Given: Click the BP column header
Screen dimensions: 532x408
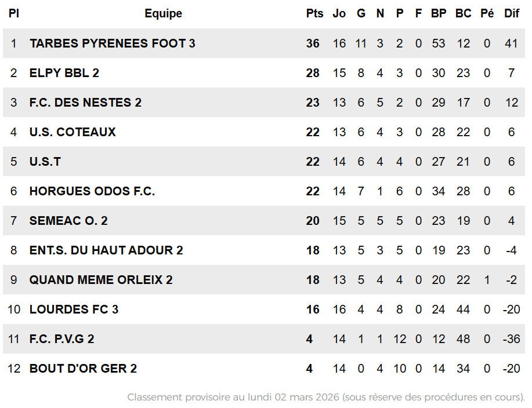Looking at the screenshot, I should 439,13.
